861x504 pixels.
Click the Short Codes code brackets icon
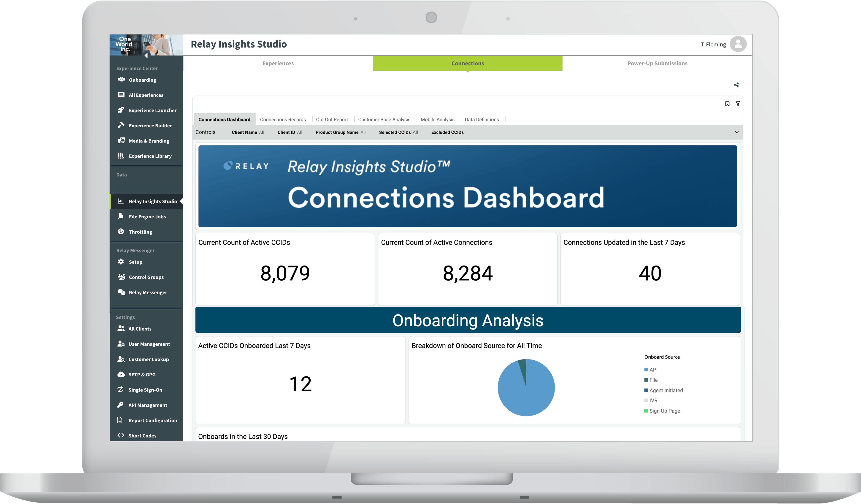[x=121, y=435]
